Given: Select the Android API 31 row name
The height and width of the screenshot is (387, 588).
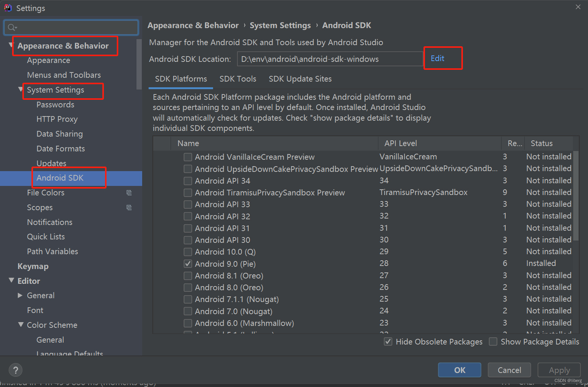Looking at the screenshot, I should [x=222, y=228].
